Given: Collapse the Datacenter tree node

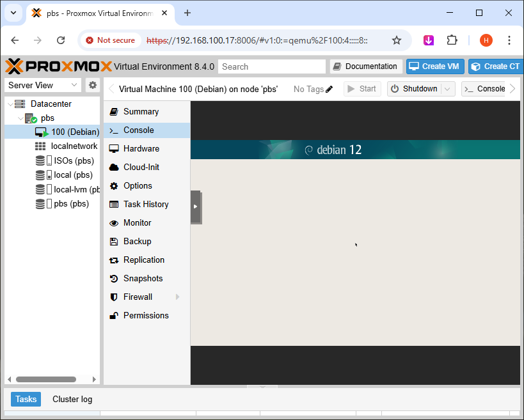Looking at the screenshot, I should coord(10,104).
